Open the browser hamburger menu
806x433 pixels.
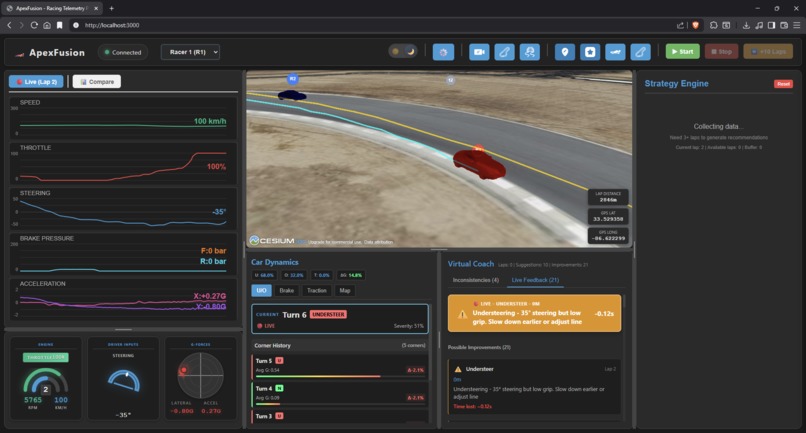click(796, 25)
